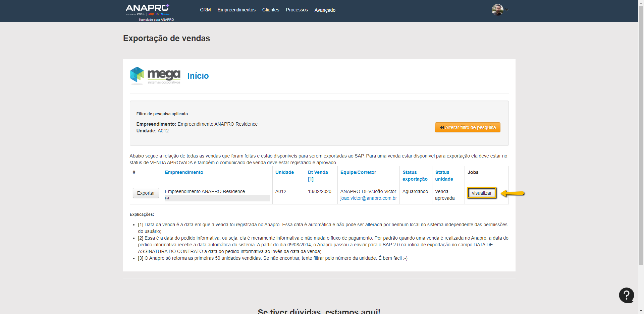Image resolution: width=644 pixels, height=314 pixels.
Task: Click the visualizar jobs button
Action: (481, 193)
